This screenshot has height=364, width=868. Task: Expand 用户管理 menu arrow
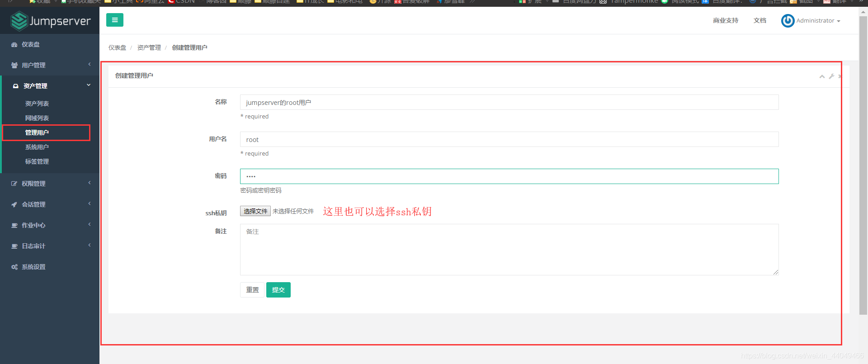coord(90,65)
